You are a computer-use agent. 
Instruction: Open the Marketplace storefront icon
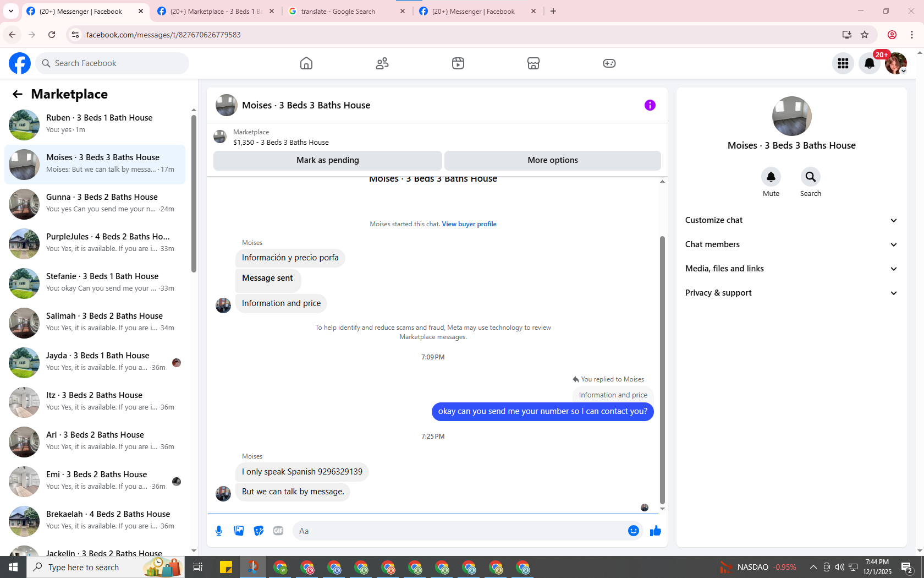pyautogui.click(x=533, y=63)
